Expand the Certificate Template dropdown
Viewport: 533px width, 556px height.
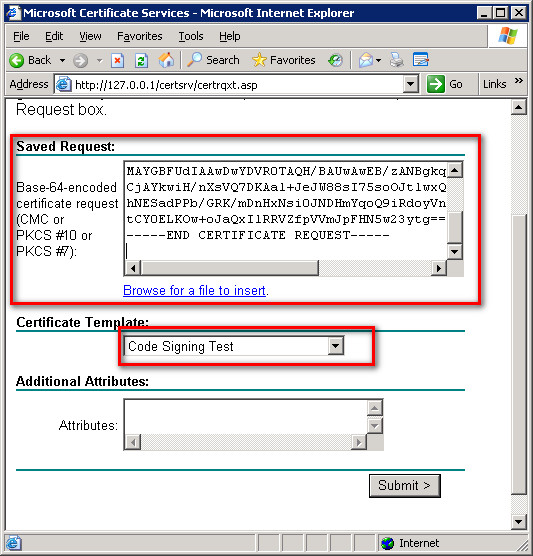click(x=335, y=346)
